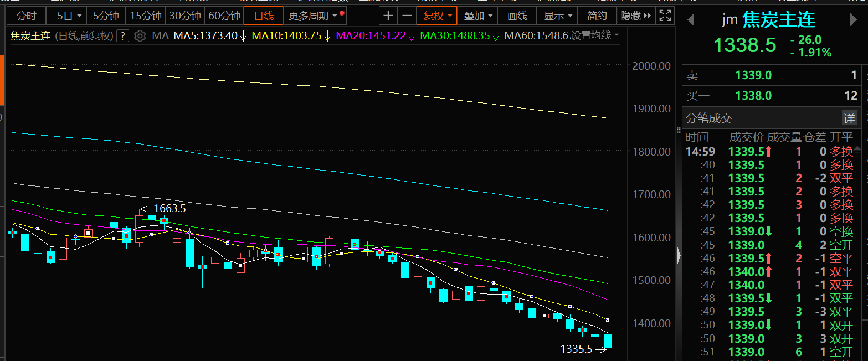The width and height of the screenshot is (868, 361).
Task: Toggle the 隐藏 panel hide button
Action: tap(636, 16)
